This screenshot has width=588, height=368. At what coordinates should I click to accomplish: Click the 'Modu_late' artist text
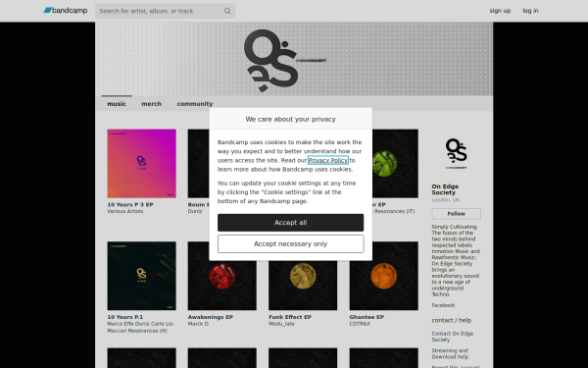tap(281, 324)
